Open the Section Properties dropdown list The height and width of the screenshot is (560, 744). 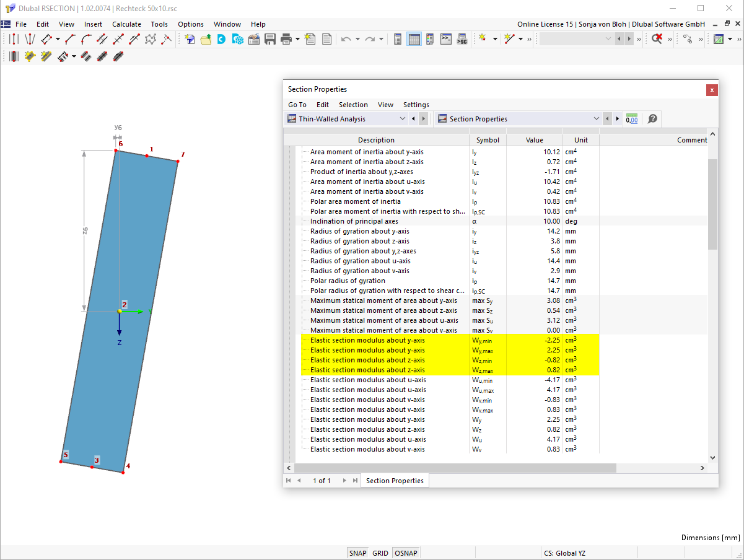[x=596, y=118]
